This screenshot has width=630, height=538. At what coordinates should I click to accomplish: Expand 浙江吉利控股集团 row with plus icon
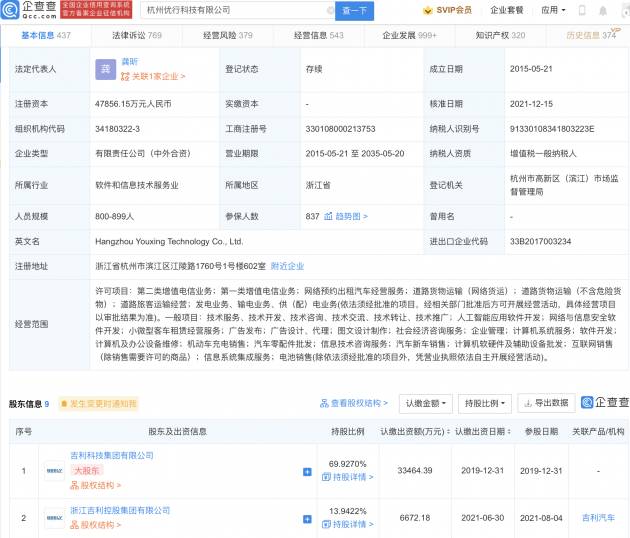[x=307, y=519]
